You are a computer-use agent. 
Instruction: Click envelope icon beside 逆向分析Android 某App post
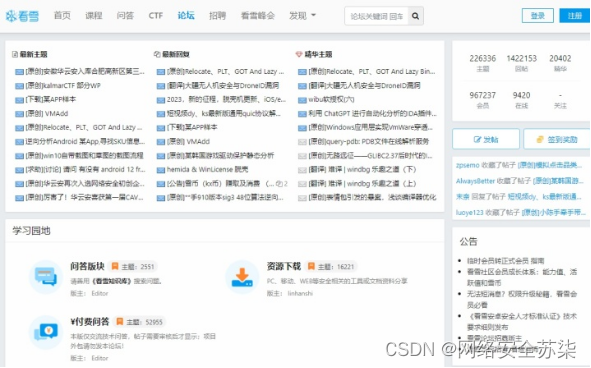[x=19, y=142]
